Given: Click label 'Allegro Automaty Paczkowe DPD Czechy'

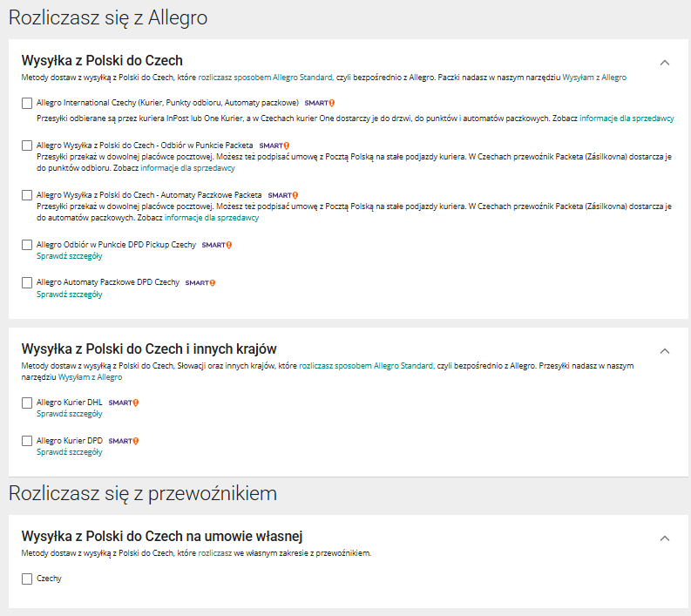Looking at the screenshot, I should [x=108, y=282].
